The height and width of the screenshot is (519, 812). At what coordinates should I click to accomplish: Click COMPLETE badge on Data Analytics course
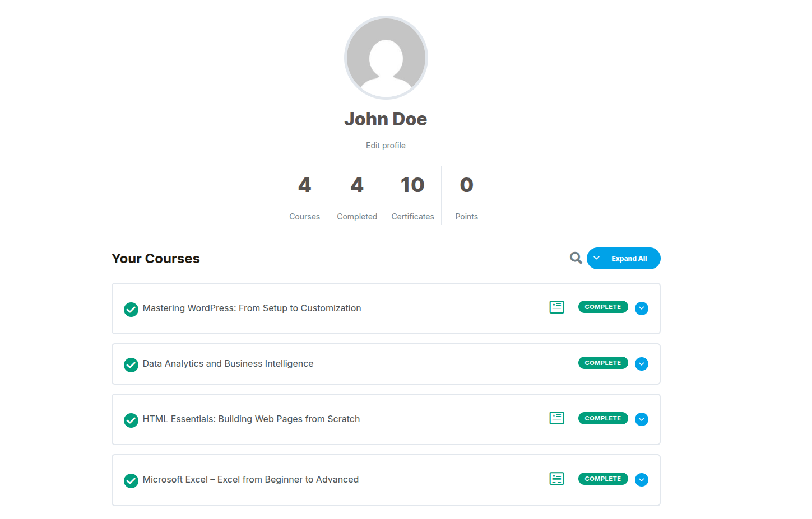(x=602, y=363)
